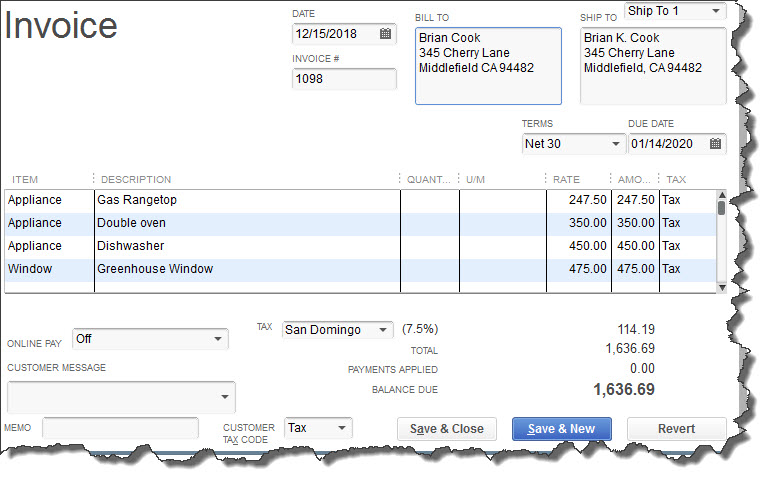The width and height of the screenshot is (774, 486).
Task: Edit the Invoice # field showing 1098
Action: (x=343, y=80)
